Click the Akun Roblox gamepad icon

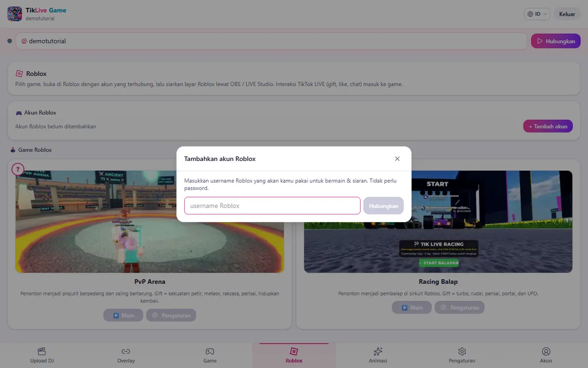pyautogui.click(x=19, y=113)
